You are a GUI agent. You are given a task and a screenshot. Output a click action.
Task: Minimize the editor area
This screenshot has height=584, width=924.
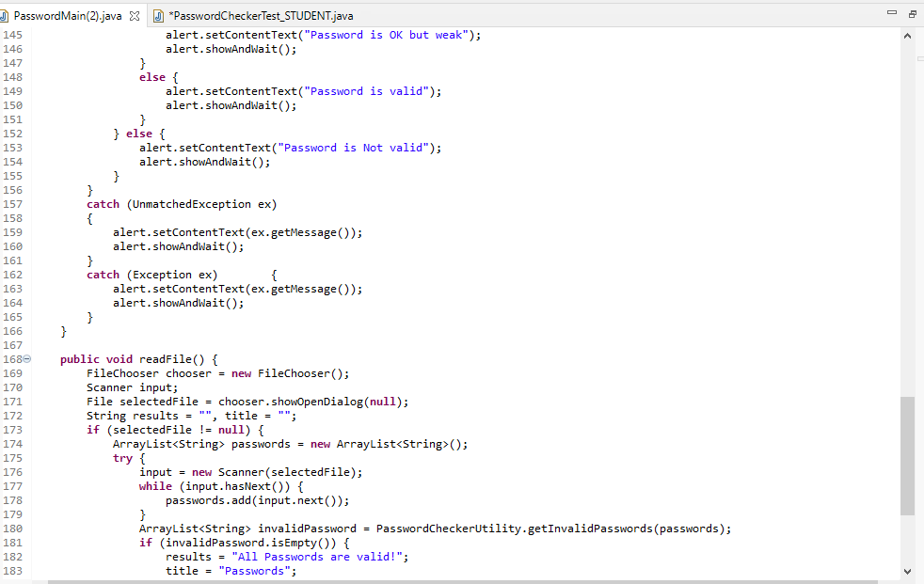pos(892,12)
